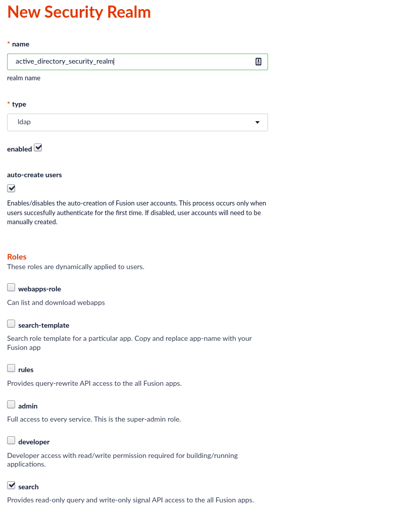Viewport: 420px width, 513px height.
Task: Click the "Roles" section heading
Action: click(x=17, y=257)
